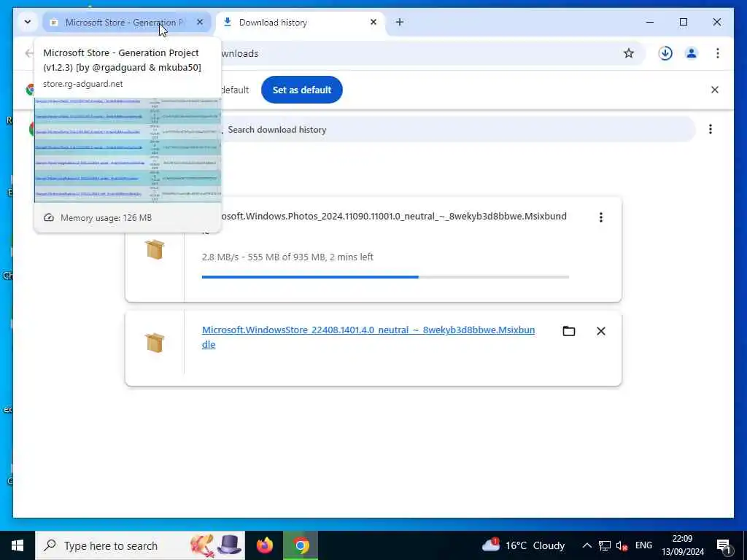Image resolution: width=747 pixels, height=560 pixels.
Task: Open the Chrome three-dot main menu
Action: pos(718,53)
